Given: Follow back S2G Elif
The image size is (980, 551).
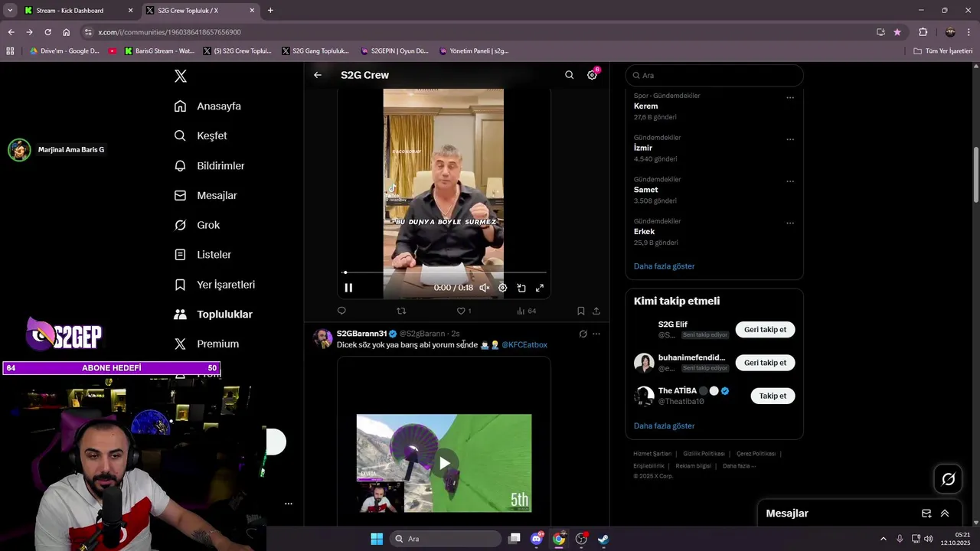Looking at the screenshot, I should coord(765,330).
